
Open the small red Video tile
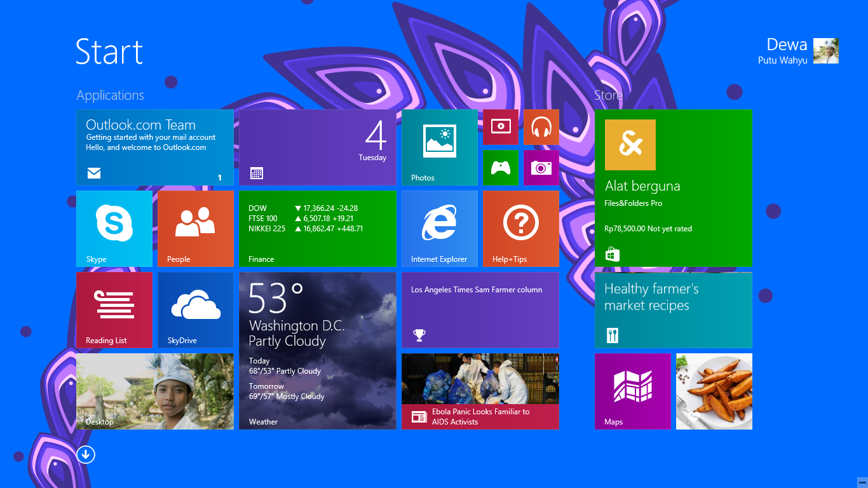click(x=501, y=127)
